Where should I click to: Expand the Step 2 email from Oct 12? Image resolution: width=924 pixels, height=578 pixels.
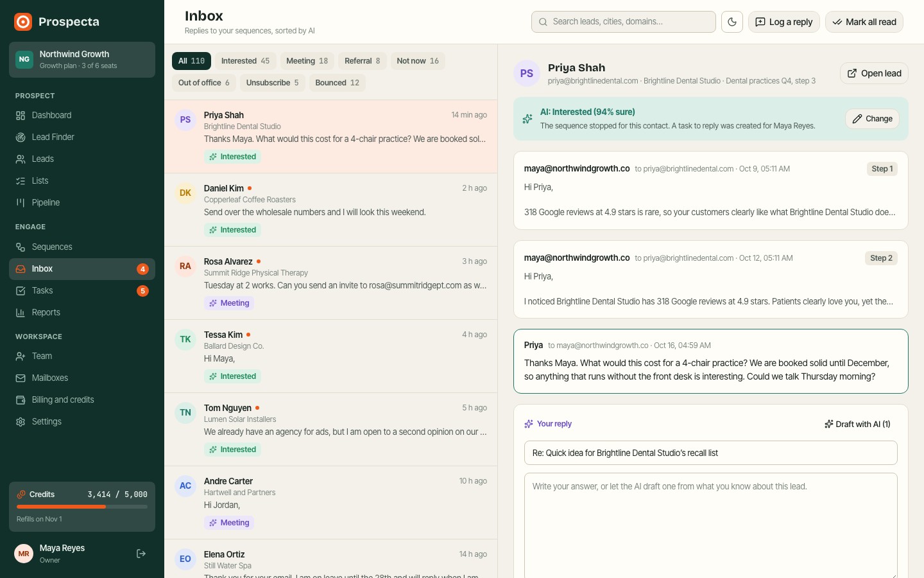coord(711,279)
